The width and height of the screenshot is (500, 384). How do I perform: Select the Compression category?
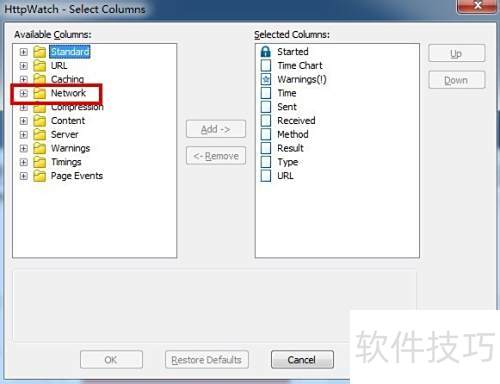pos(77,107)
